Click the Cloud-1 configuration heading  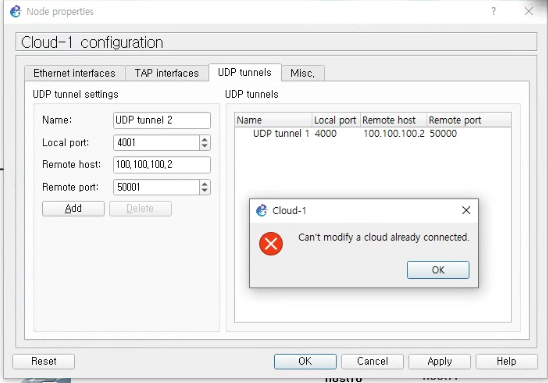pyautogui.click(x=92, y=43)
